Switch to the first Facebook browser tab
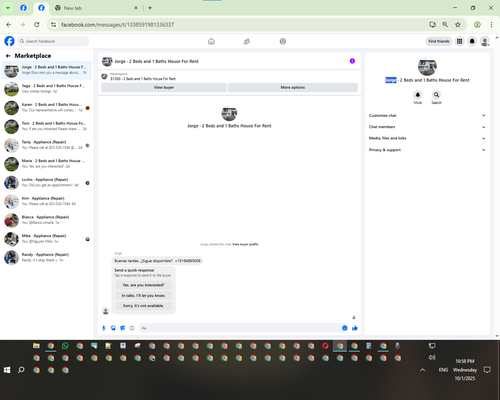This screenshot has height=400, width=500. (x=23, y=8)
